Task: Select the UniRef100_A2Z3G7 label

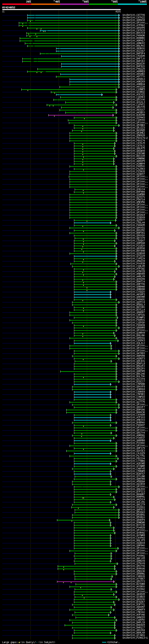Action: click(x=133, y=51)
